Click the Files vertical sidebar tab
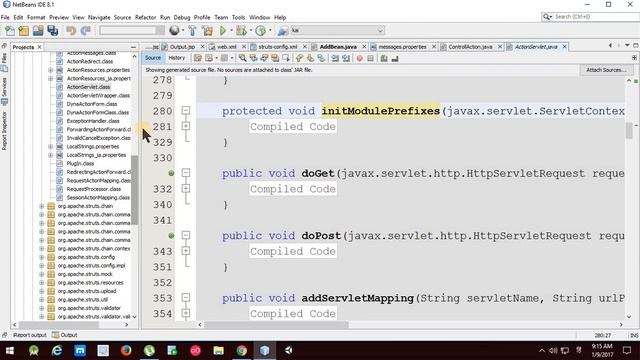 click(x=4, y=62)
